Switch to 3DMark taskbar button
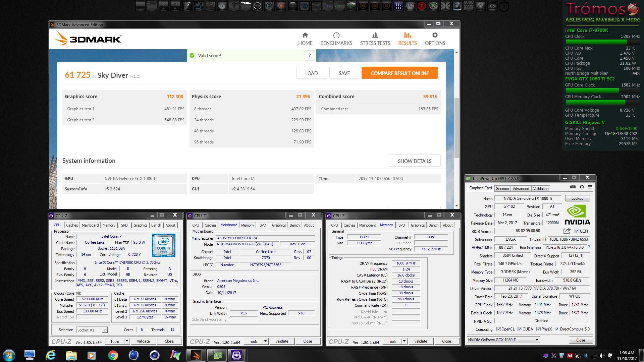644x362 pixels. coord(196,355)
